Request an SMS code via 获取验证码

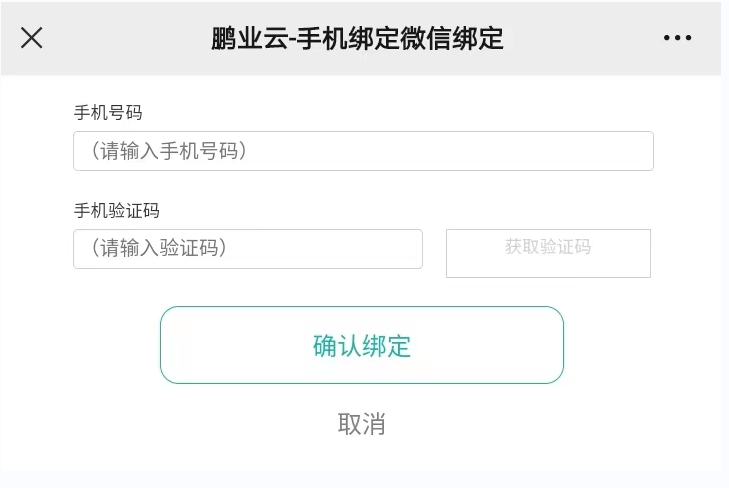548,253
